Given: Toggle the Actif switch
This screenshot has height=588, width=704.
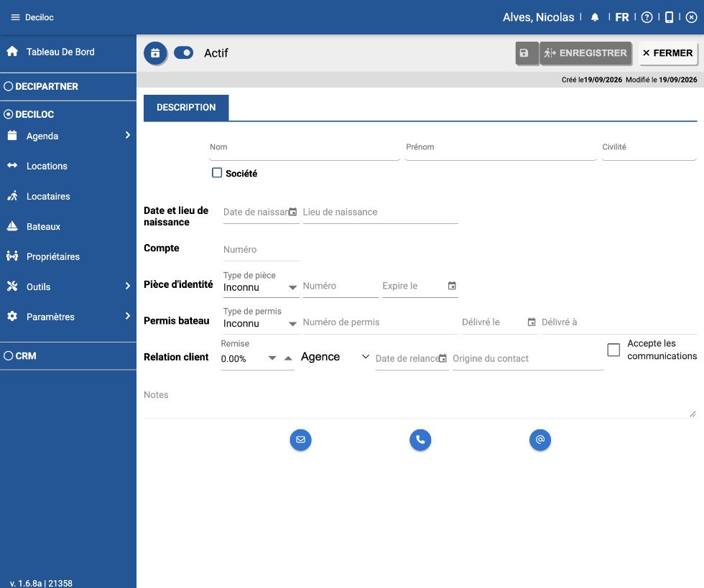Looking at the screenshot, I should tap(184, 53).
